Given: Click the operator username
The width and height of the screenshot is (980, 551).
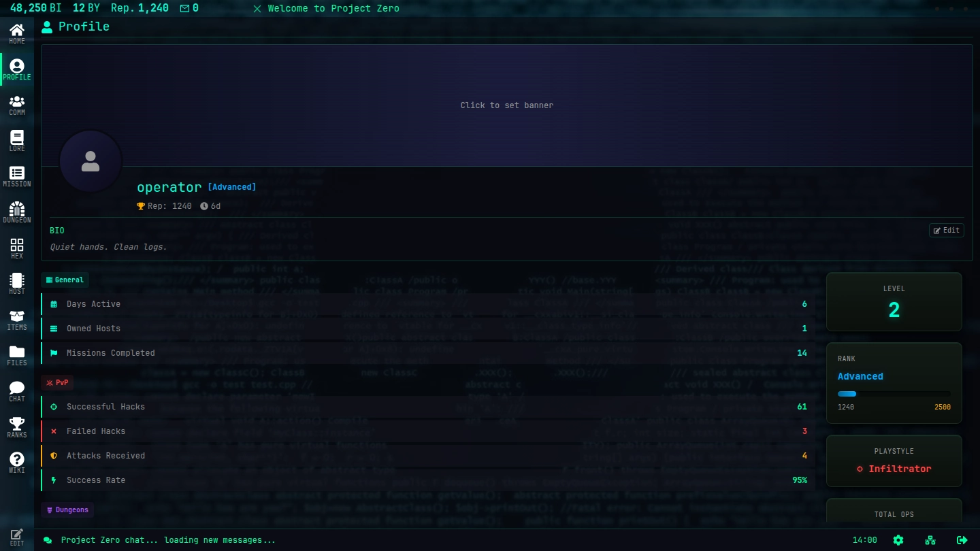Looking at the screenshot, I should point(169,187).
